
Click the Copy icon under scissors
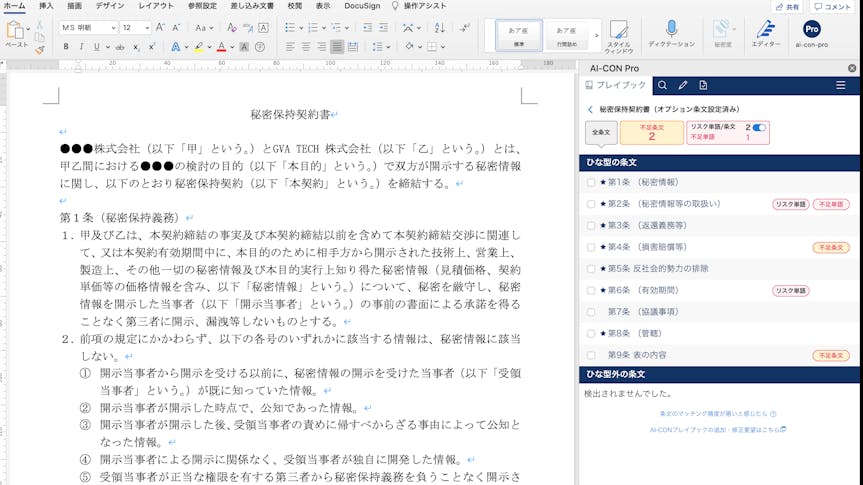40,37
